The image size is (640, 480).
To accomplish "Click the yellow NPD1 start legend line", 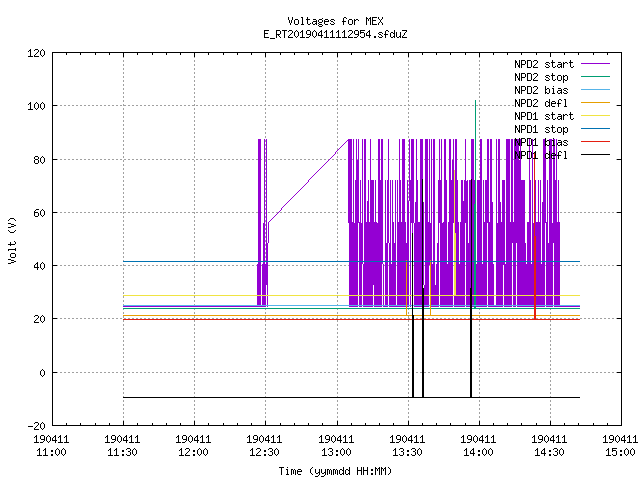I will coord(595,116).
